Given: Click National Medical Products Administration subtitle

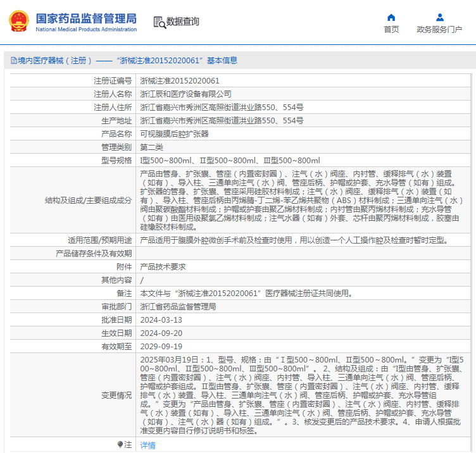Looking at the screenshot, I should (86, 30).
